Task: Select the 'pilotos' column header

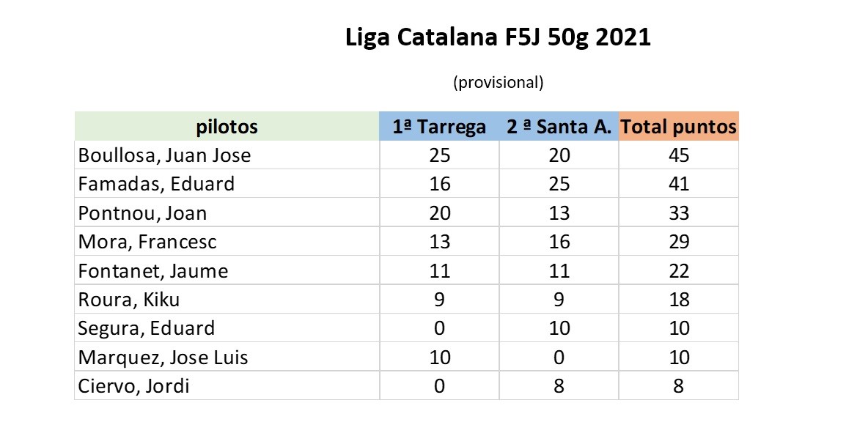Action: (x=227, y=127)
